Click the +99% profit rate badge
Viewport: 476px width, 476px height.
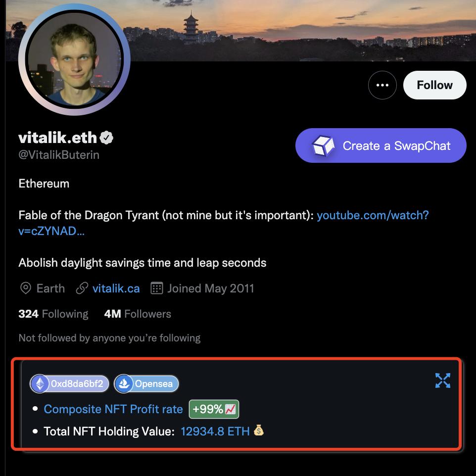(x=214, y=409)
